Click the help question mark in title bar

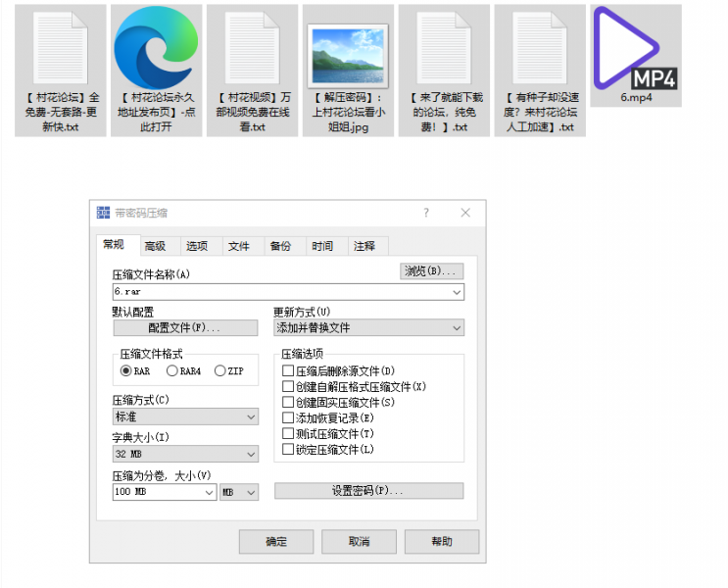pyautogui.click(x=426, y=213)
